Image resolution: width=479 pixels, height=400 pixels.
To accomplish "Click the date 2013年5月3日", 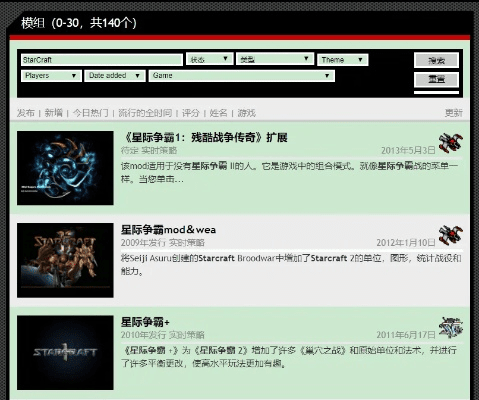I will pyautogui.click(x=408, y=151).
